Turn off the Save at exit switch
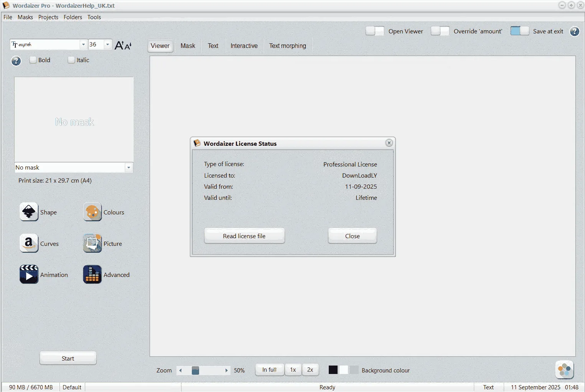 (519, 31)
